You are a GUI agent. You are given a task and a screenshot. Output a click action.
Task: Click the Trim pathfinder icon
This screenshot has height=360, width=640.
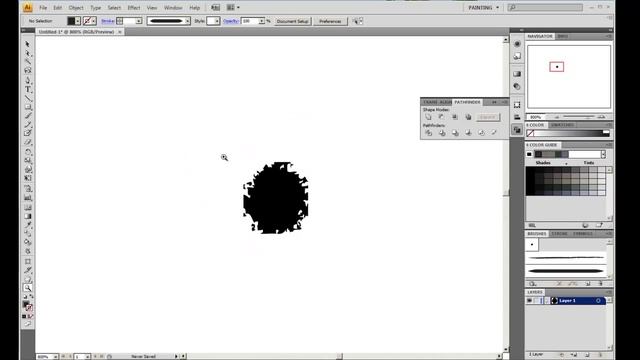coord(442,133)
